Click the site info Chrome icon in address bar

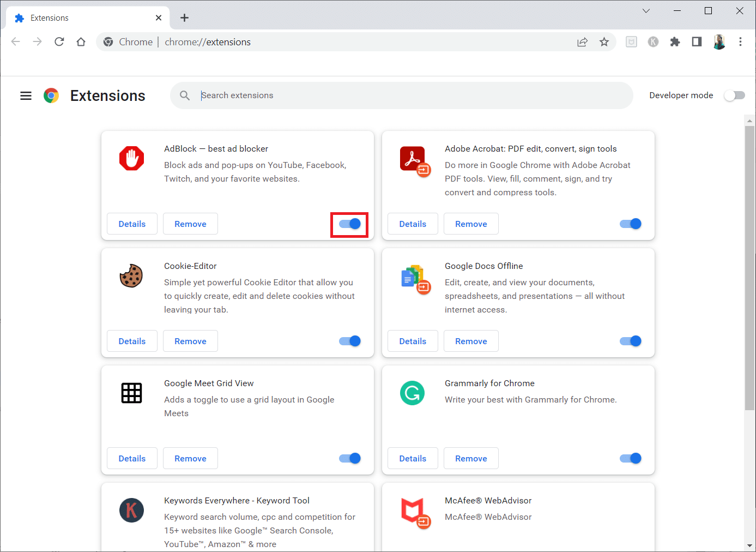108,42
